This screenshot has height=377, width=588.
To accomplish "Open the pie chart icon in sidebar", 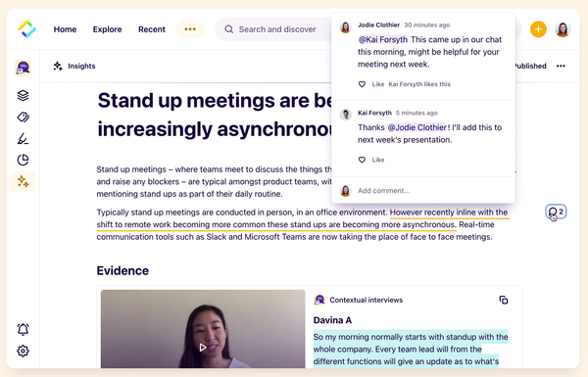I will point(23,160).
